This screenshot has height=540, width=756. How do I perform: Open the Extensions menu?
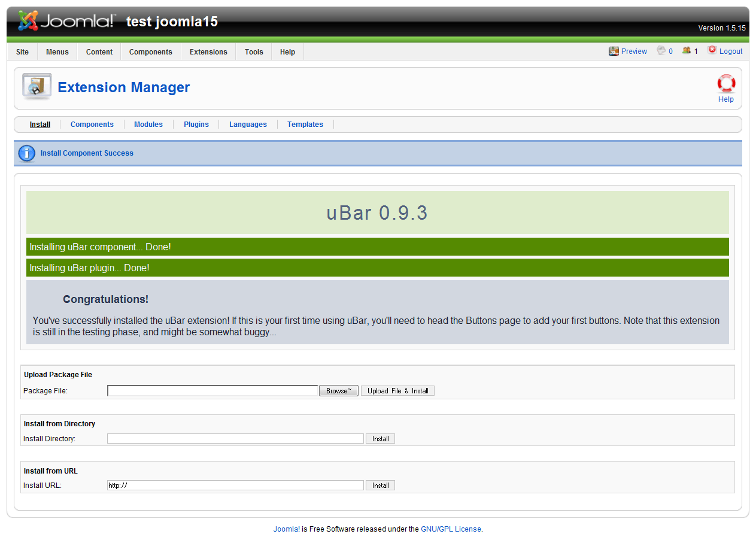(x=208, y=52)
